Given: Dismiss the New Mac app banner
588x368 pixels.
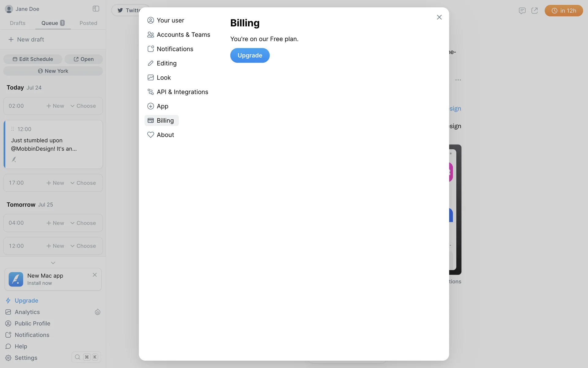Looking at the screenshot, I should coord(95,275).
